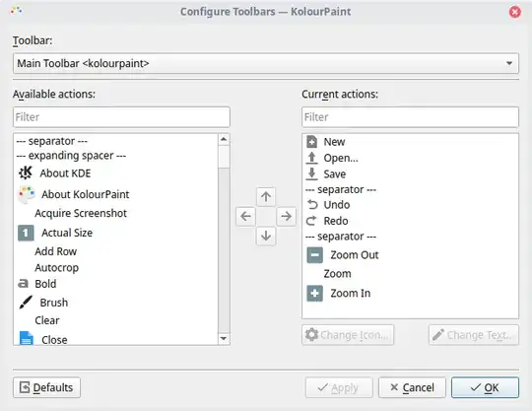Click the Actual Size icon
This screenshot has width=532, height=411.
(26, 233)
